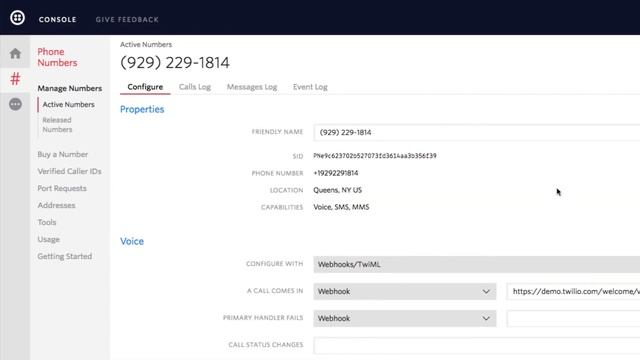Open Verified Caller IDs
This screenshot has height=360, width=640.
69,171
